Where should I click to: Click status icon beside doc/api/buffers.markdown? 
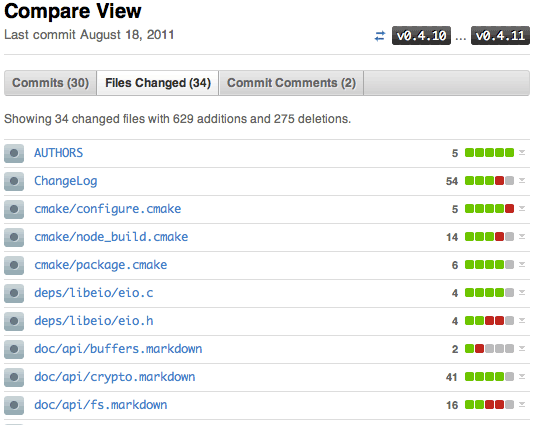(14, 349)
